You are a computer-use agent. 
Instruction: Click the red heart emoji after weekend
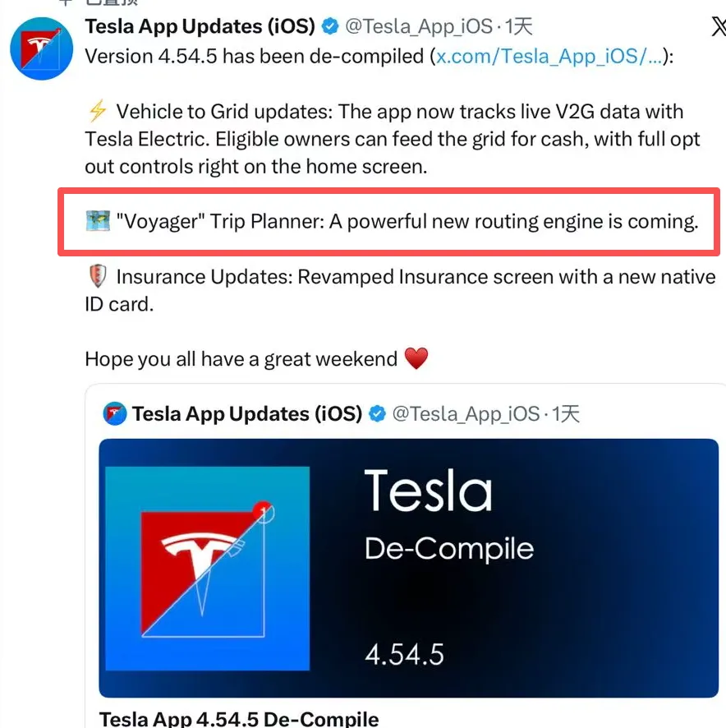[x=416, y=359]
